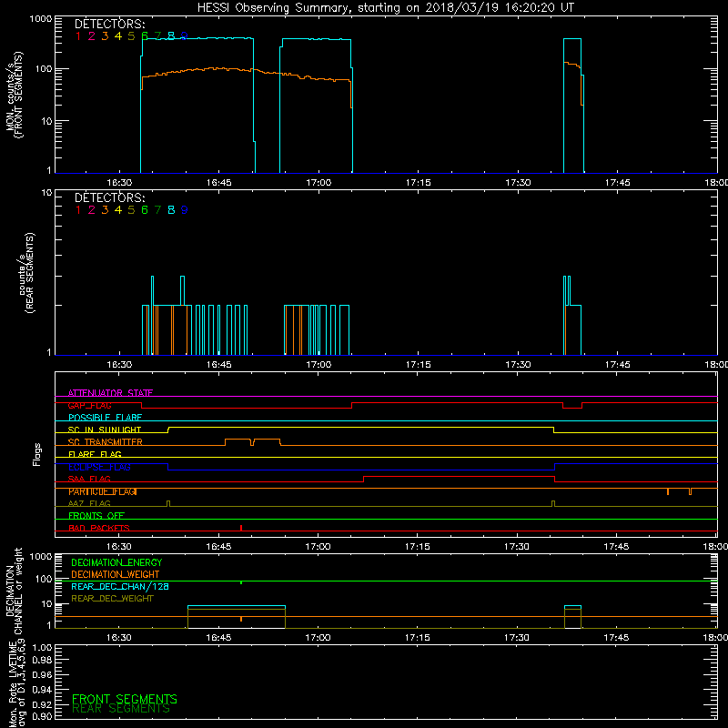Click the REAR_DEC_WEIGHT legend label
Viewport: 728px width, 728px height.
point(112,599)
